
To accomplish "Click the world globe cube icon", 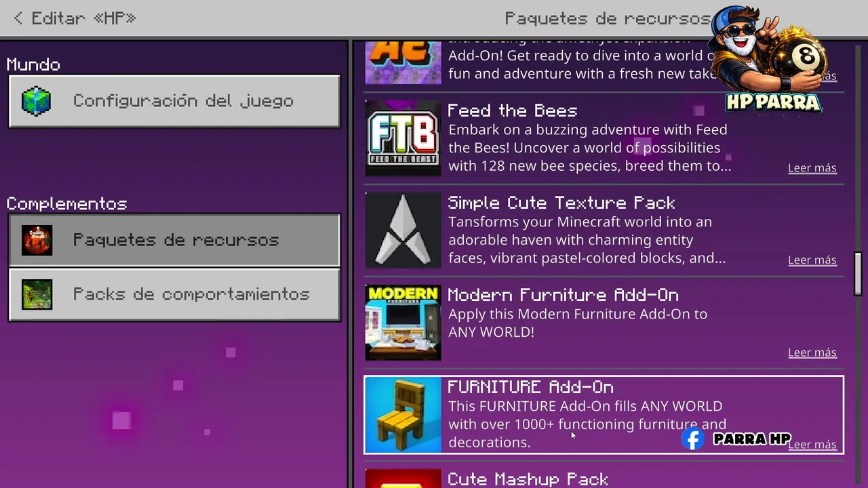I will pyautogui.click(x=37, y=101).
